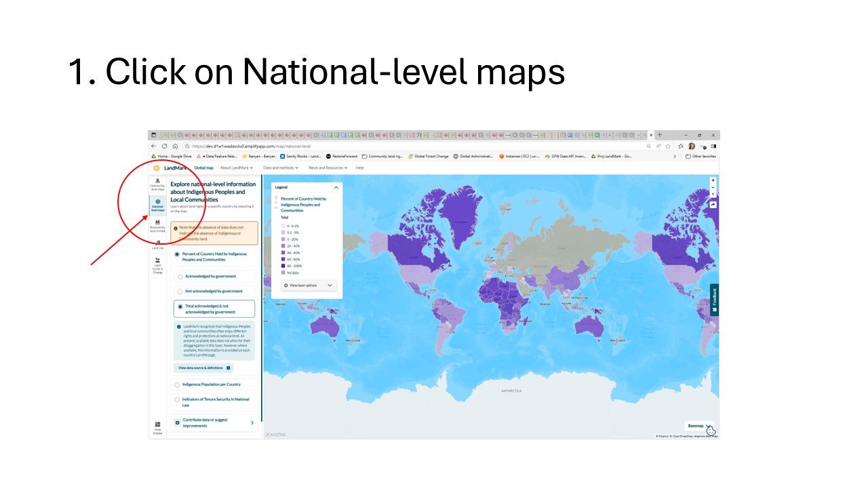Click the browser tab actions icon
This screenshot has height=488, width=868.
(x=154, y=135)
